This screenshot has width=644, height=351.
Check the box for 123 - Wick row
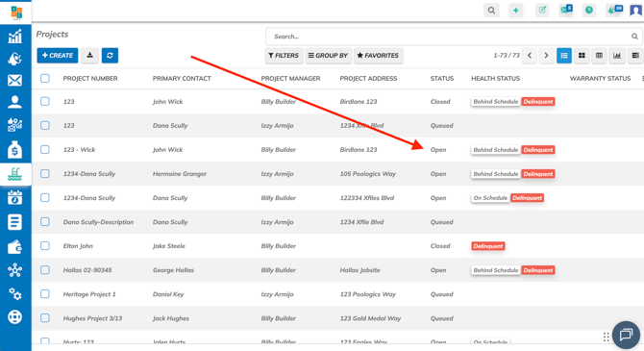[45, 150]
